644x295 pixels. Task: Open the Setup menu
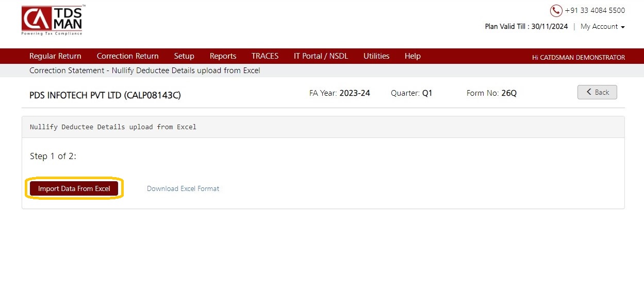(184, 56)
